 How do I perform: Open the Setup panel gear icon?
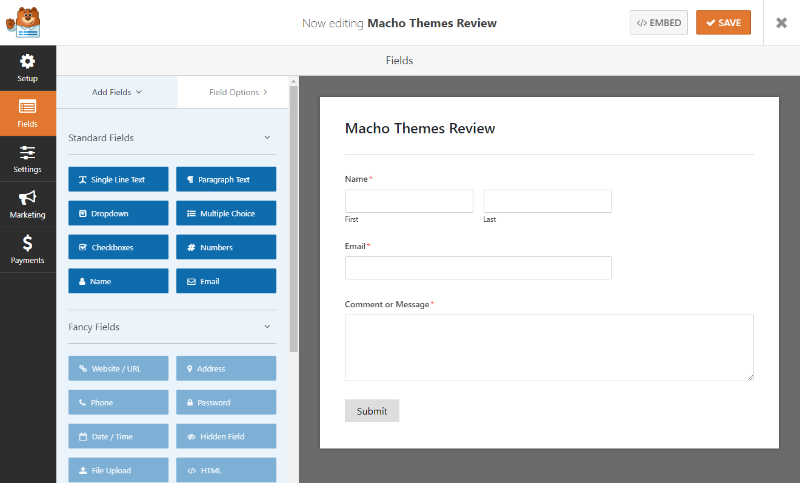tap(28, 62)
